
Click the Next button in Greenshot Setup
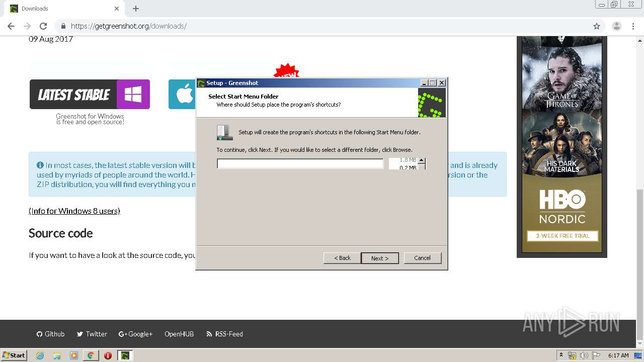(x=380, y=258)
